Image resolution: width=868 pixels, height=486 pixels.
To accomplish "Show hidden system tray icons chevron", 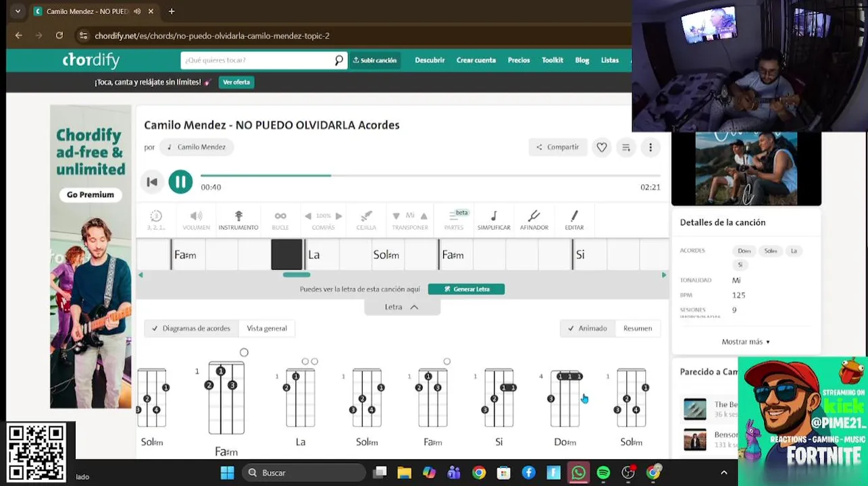I will click(x=724, y=473).
